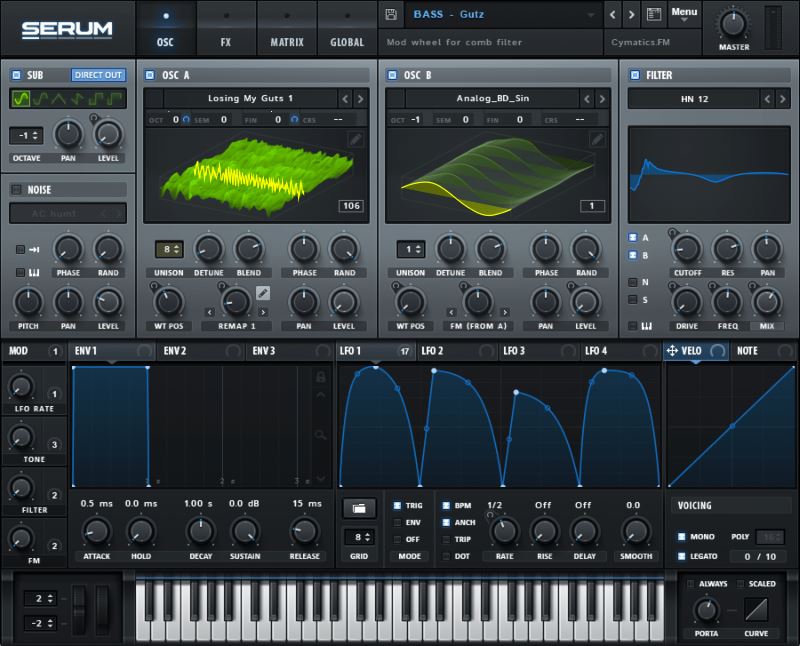This screenshot has width=800, height=646.
Task: Click the next preset arrow
Action: pos(631,15)
